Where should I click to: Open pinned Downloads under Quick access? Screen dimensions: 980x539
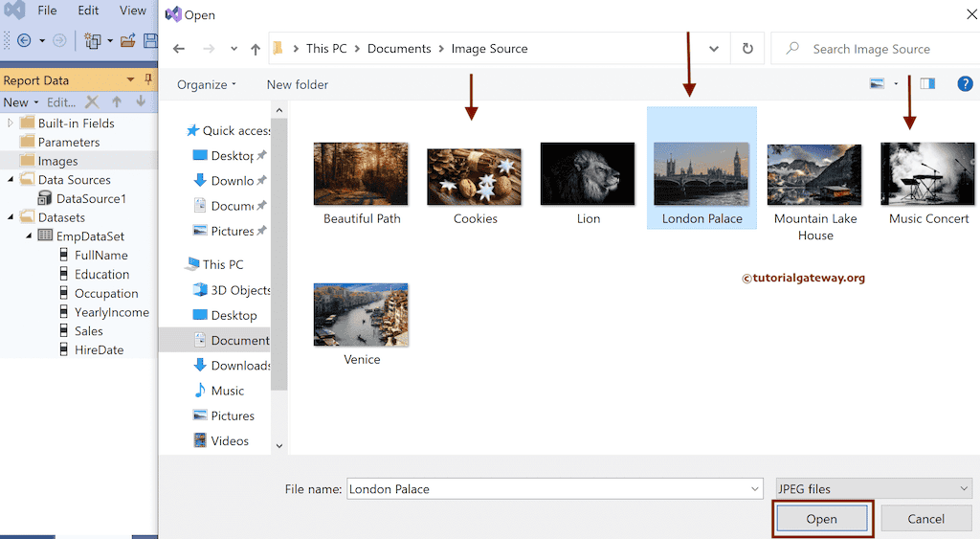click(x=230, y=181)
